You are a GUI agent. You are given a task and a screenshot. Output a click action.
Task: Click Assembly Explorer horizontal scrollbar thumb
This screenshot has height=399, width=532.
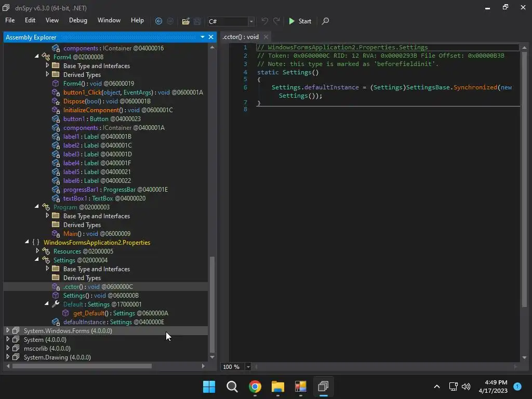tap(82, 366)
